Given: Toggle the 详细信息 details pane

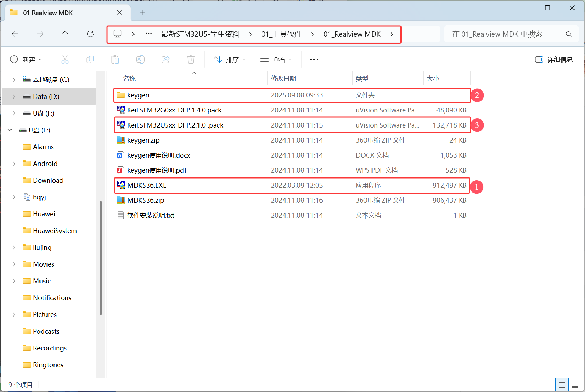Looking at the screenshot, I should pos(554,59).
